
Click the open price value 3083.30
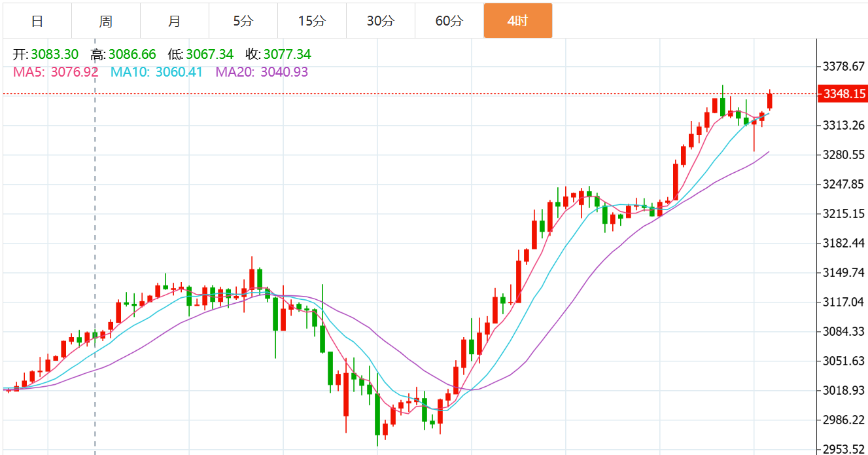click(x=55, y=54)
